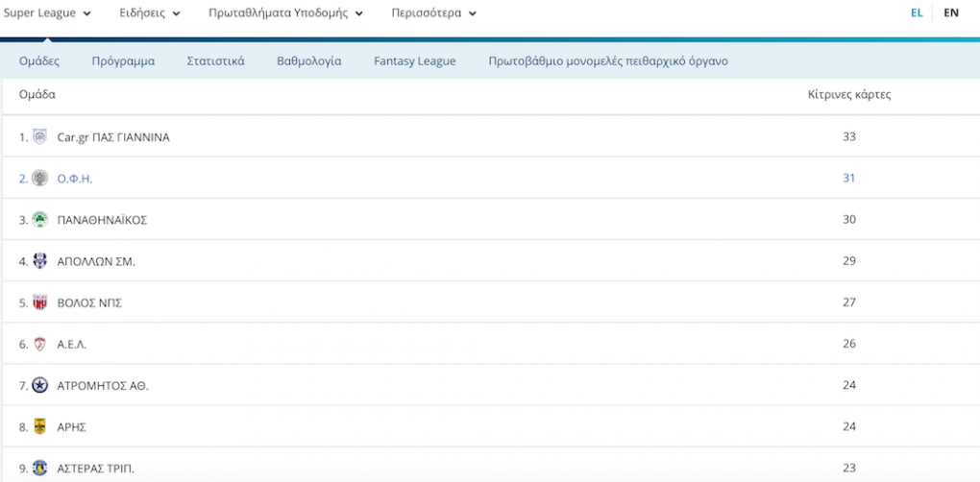Open the ΑΤΡΟΜΗΤΟΣ ΑΘ. team link

pyautogui.click(x=103, y=386)
